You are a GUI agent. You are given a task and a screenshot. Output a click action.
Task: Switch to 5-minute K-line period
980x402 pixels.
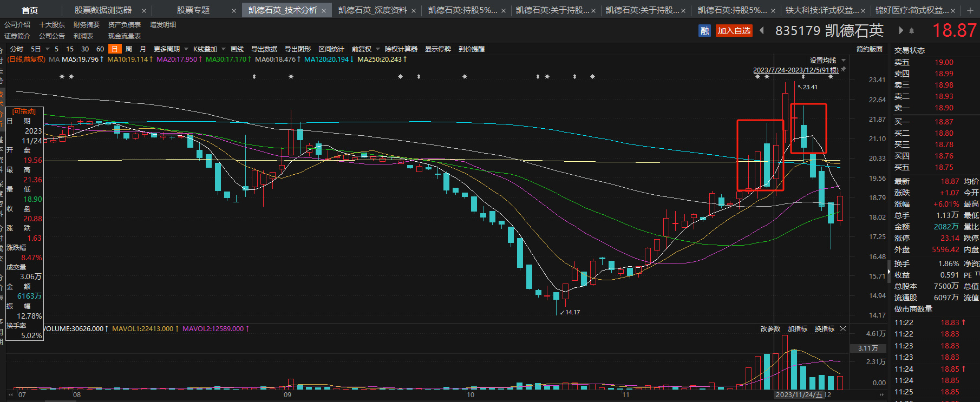[56, 49]
